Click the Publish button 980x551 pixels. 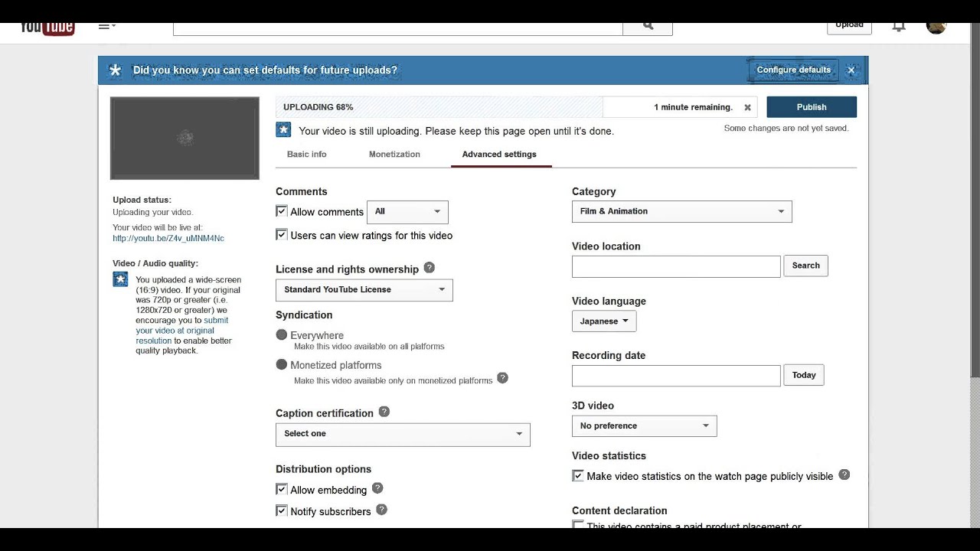click(x=812, y=107)
